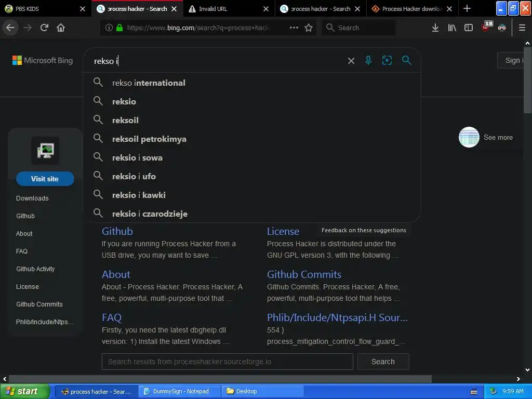The height and width of the screenshot is (399, 532).
Task: Open the Github sidebar link
Action: (25, 216)
